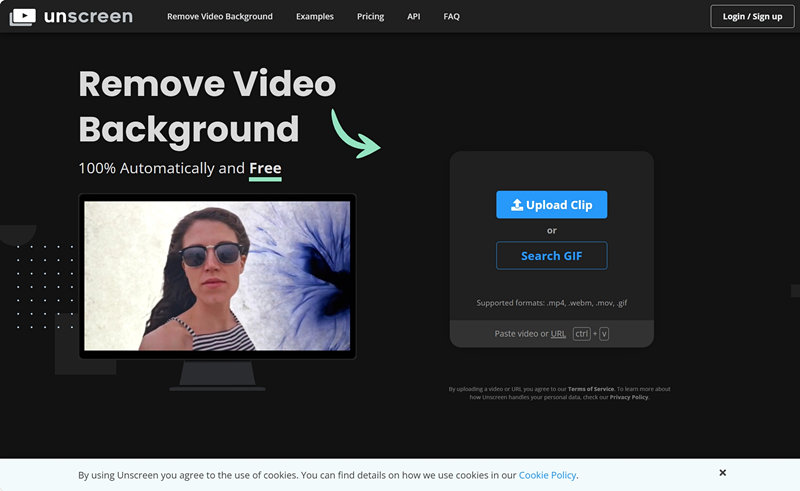The image size is (800, 491).
Task: Click the ctrl key hint badge
Action: tap(582, 334)
